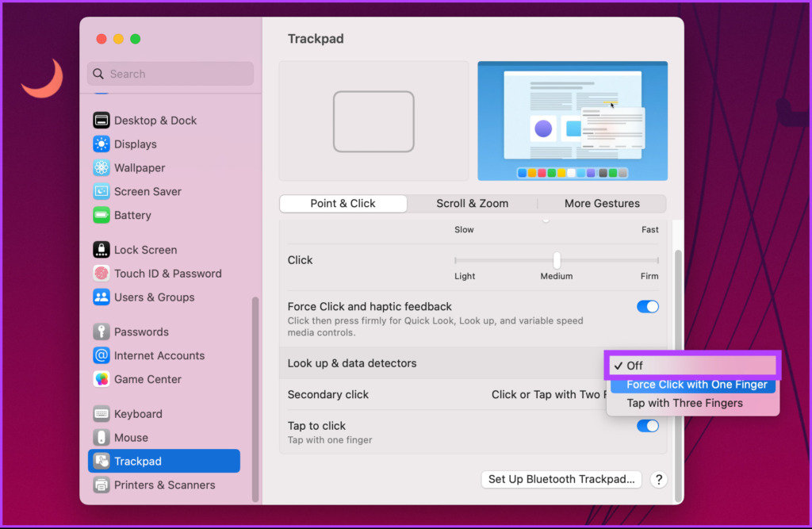812x529 pixels.
Task: Click the Click pressure slider knob
Action: [x=557, y=260]
